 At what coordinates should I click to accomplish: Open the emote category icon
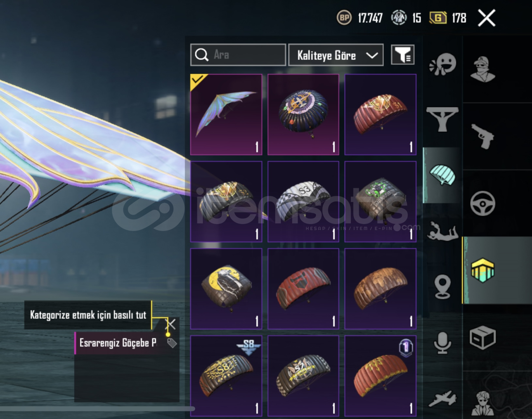[x=442, y=64]
